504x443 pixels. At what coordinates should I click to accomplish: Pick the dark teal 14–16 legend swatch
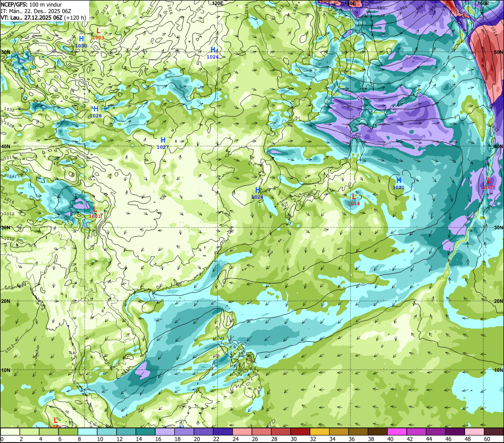pyautogui.click(x=146, y=432)
